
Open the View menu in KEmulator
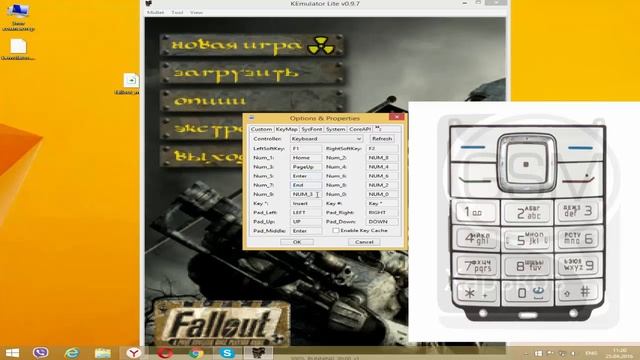196,13
